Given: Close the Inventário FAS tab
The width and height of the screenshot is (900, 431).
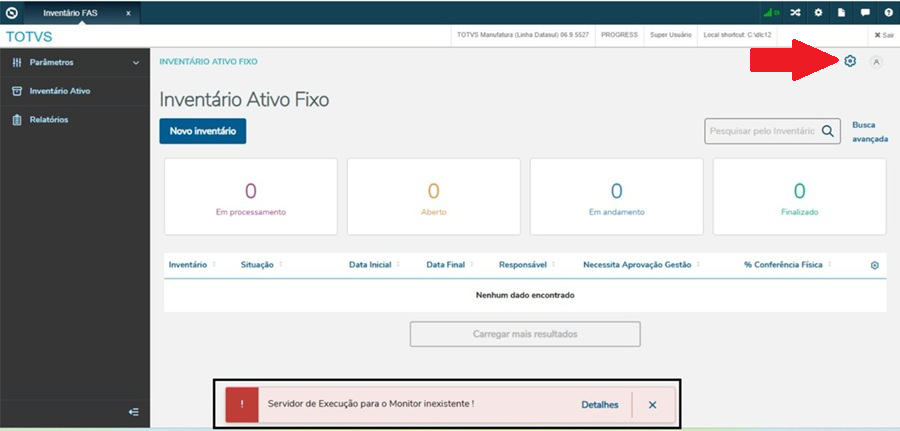Looking at the screenshot, I should [x=127, y=13].
